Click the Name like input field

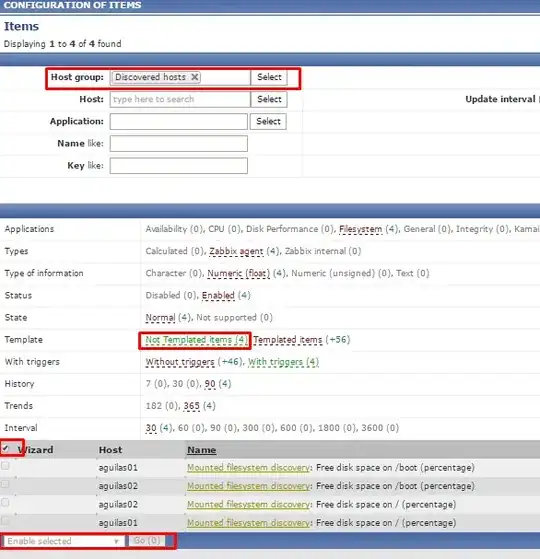(x=179, y=144)
